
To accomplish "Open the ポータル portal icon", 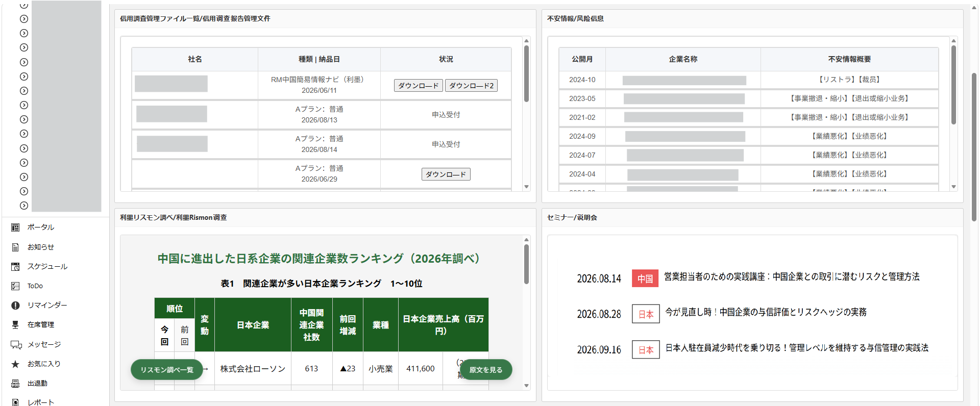I will (x=15, y=227).
